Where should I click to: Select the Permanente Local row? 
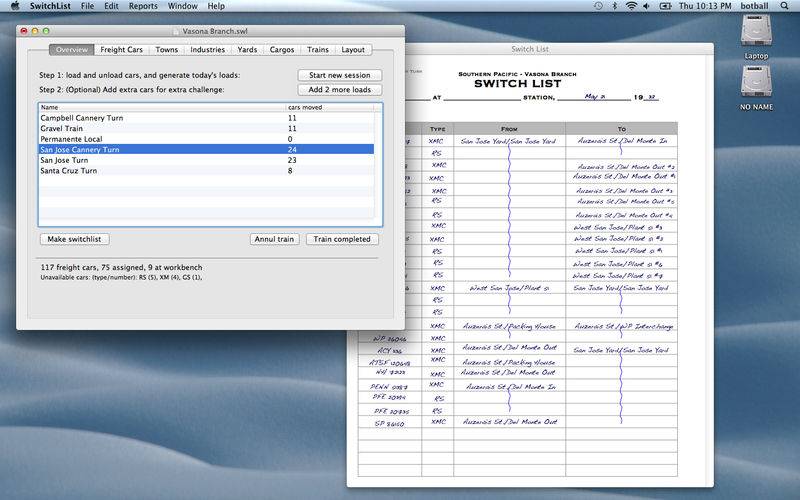[x=207, y=139]
